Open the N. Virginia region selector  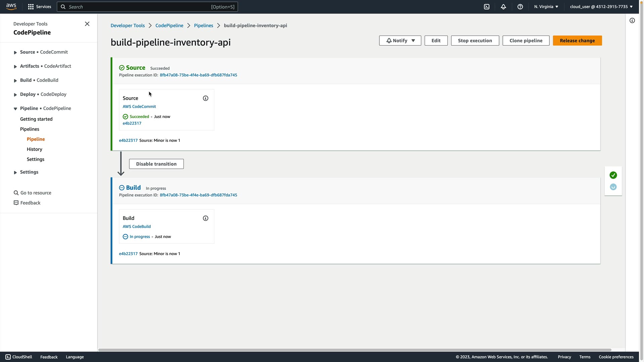click(546, 7)
